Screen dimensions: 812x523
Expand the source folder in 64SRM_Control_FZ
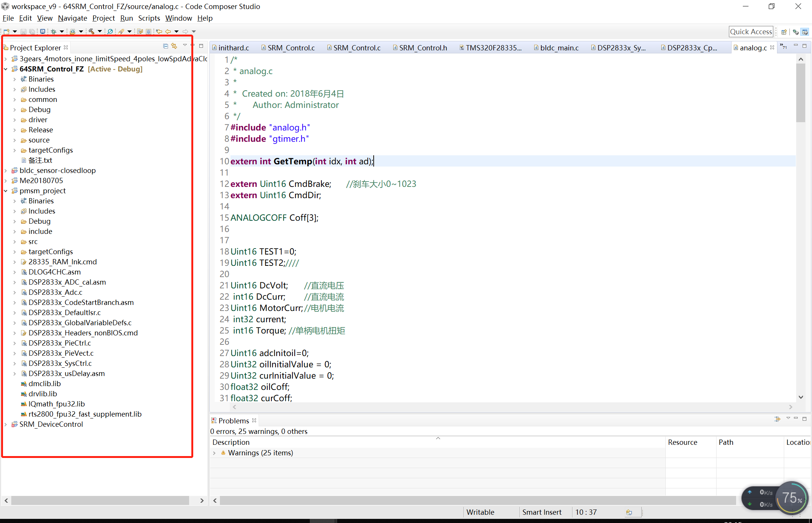click(15, 140)
